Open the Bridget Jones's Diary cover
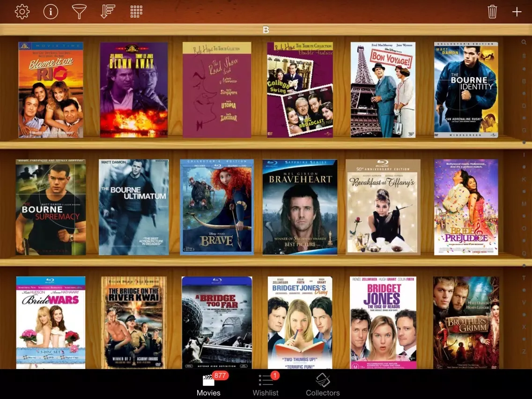The height and width of the screenshot is (399, 532). (x=300, y=323)
